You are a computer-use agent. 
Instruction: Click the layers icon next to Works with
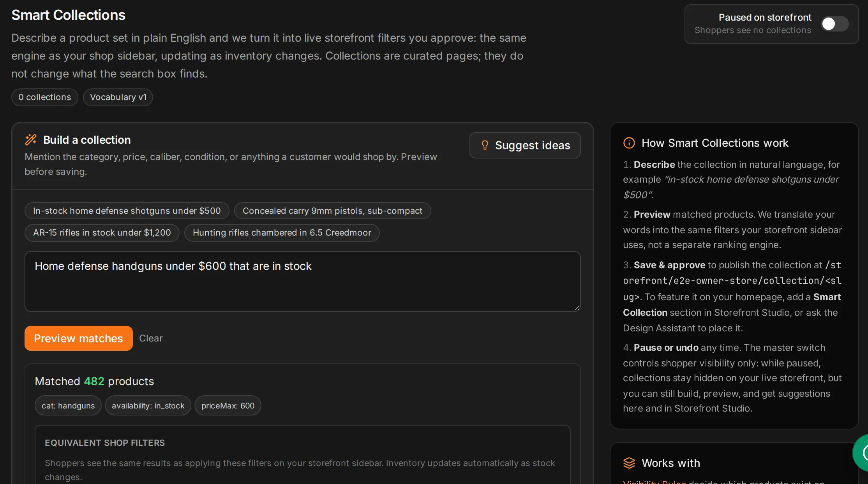pyautogui.click(x=629, y=463)
